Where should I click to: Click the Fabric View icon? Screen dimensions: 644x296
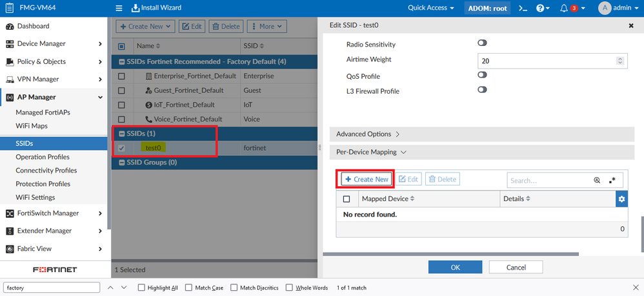click(10, 249)
